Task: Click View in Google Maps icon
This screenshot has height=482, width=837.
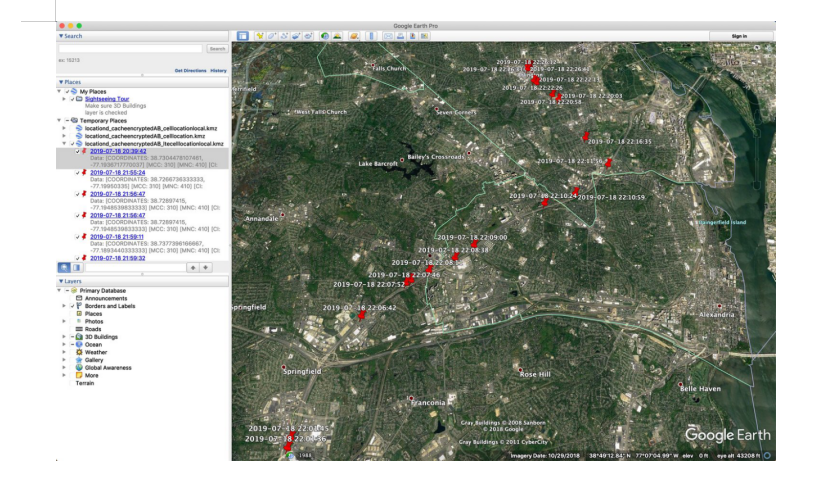Action: pyautogui.click(x=425, y=36)
